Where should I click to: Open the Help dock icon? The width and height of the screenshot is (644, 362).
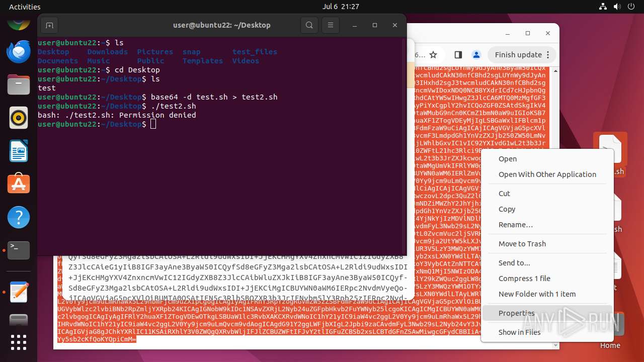(19, 217)
